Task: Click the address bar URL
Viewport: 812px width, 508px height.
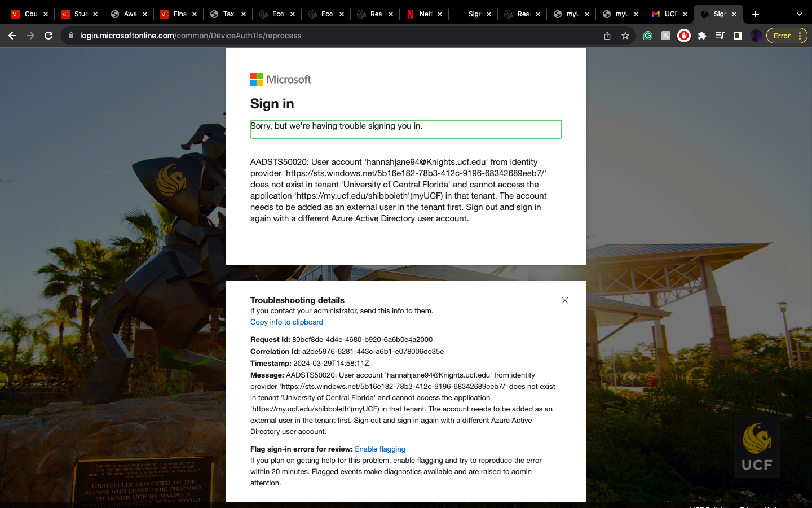Action: point(191,36)
